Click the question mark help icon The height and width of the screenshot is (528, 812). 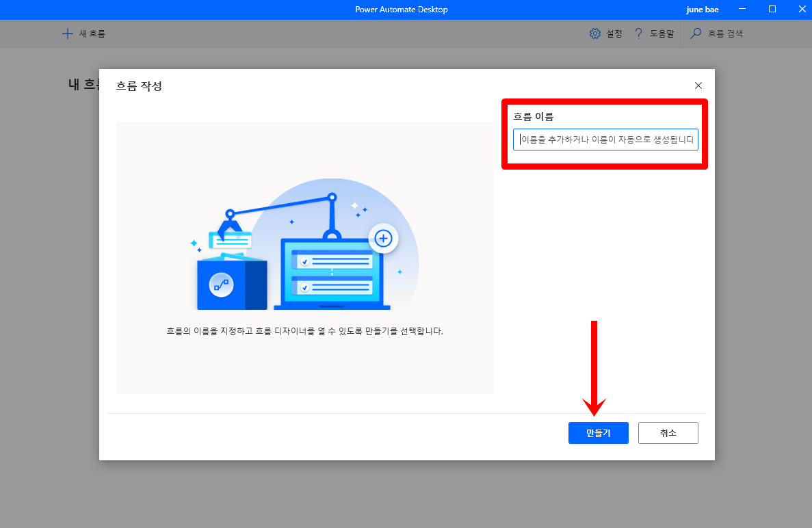coord(638,33)
